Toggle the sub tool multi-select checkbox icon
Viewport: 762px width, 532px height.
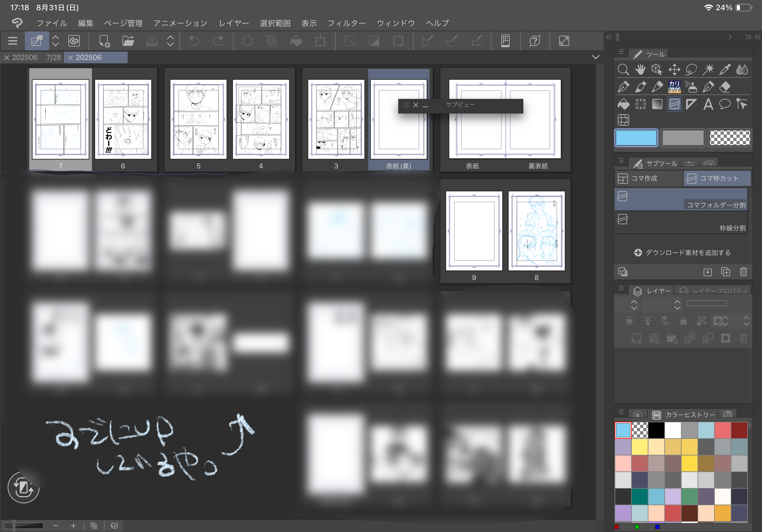623,272
